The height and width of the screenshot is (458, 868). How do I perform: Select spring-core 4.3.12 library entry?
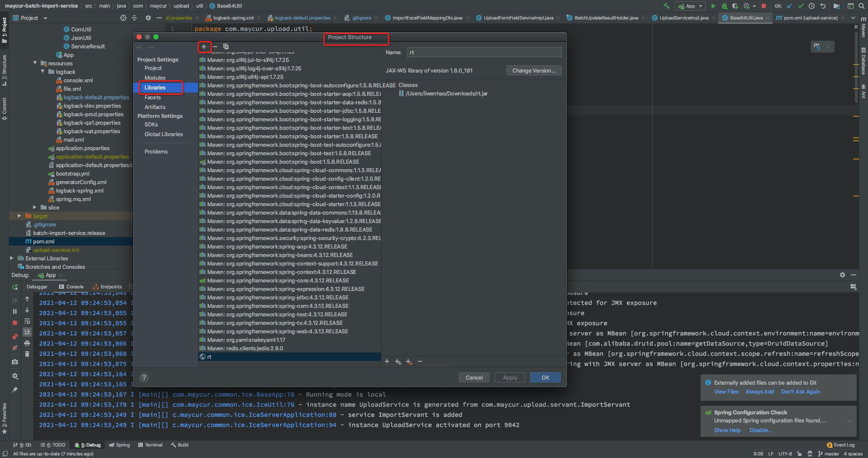278,280
